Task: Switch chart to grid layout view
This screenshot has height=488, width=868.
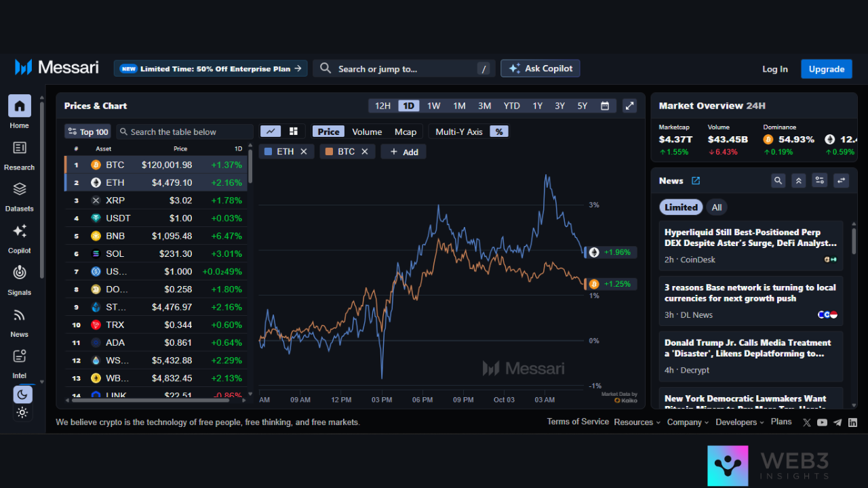Action: click(x=294, y=131)
